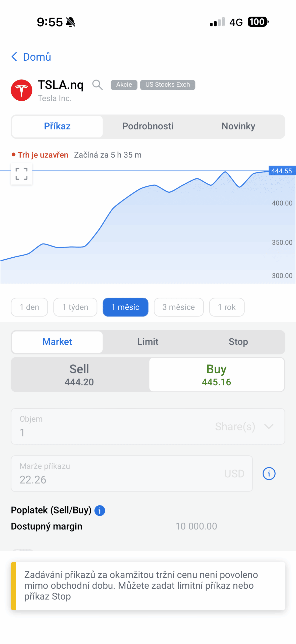Screen dimensions: 296x644
Task: Tap the battery indicator in status bar
Action: click(258, 22)
